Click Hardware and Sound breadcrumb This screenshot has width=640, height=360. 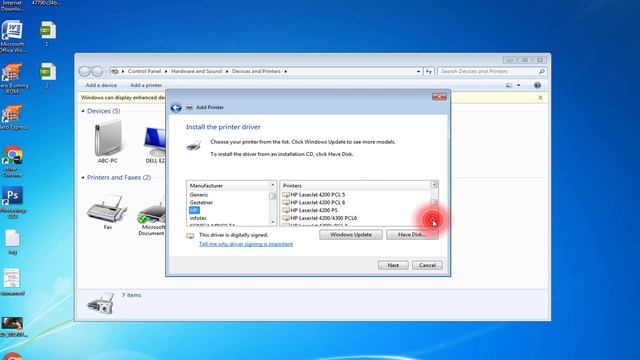click(x=196, y=71)
